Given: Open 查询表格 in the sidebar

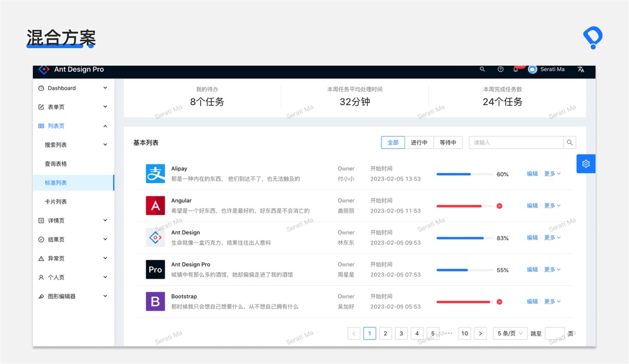Looking at the screenshot, I should (56, 164).
